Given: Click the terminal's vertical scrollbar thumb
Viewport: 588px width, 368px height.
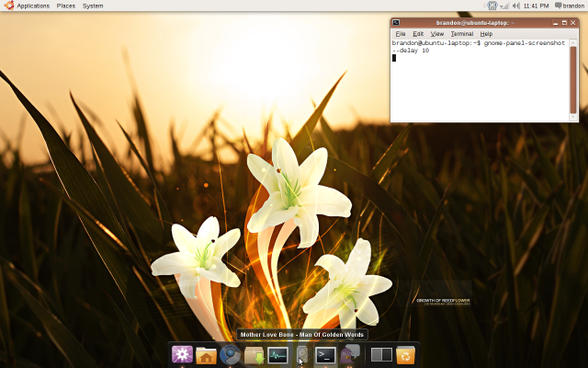Looking at the screenshot, I should click(x=573, y=80).
